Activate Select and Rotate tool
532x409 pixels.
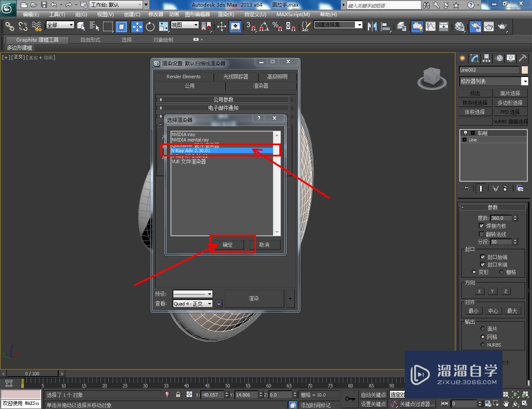150,27
